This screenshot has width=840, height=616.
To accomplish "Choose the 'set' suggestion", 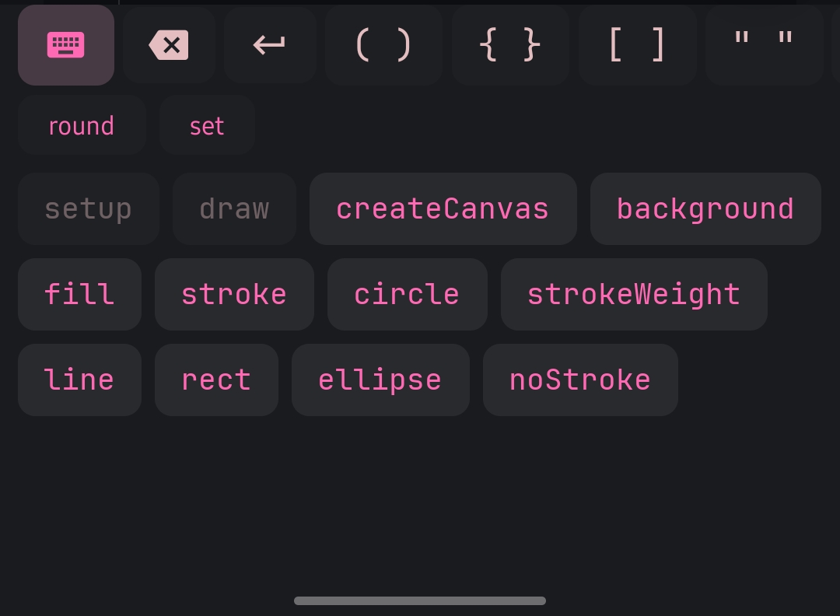I will pyautogui.click(x=207, y=126).
